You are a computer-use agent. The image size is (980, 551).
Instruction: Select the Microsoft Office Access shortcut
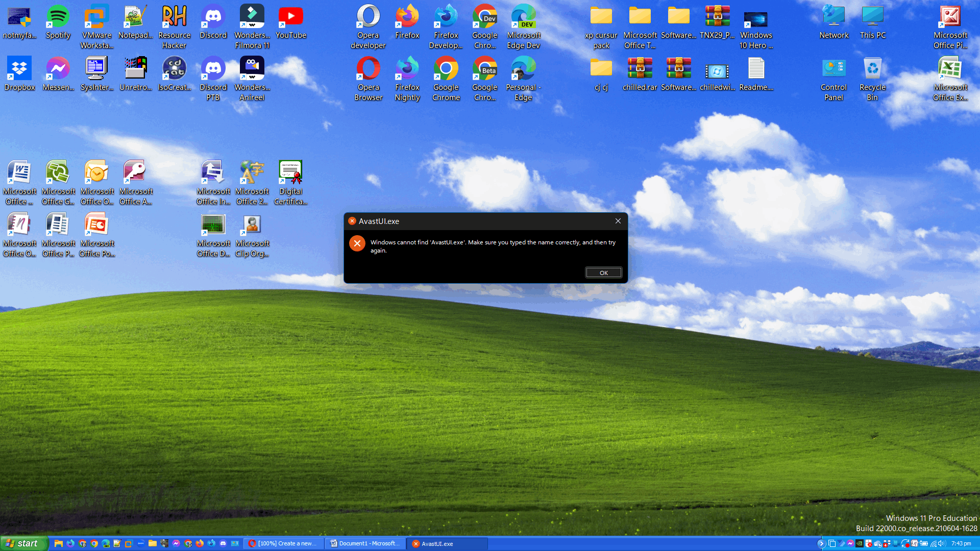136,183
